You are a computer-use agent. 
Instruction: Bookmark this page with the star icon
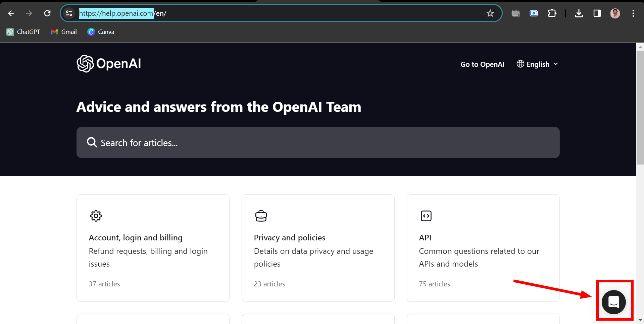[490, 13]
